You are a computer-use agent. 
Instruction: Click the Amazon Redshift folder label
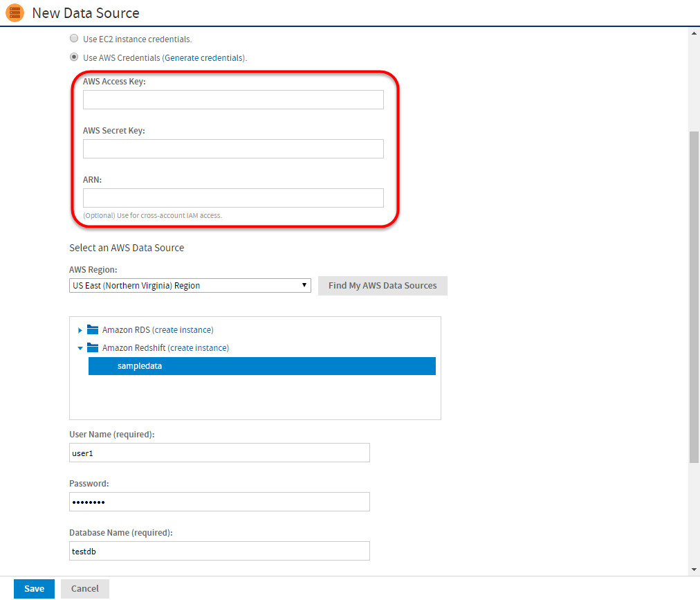pyautogui.click(x=134, y=348)
